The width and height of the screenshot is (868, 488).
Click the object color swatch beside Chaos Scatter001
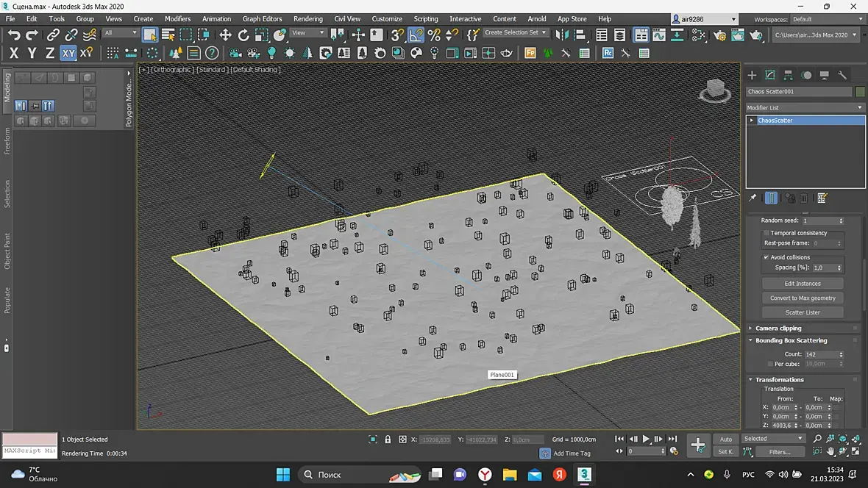(860, 92)
